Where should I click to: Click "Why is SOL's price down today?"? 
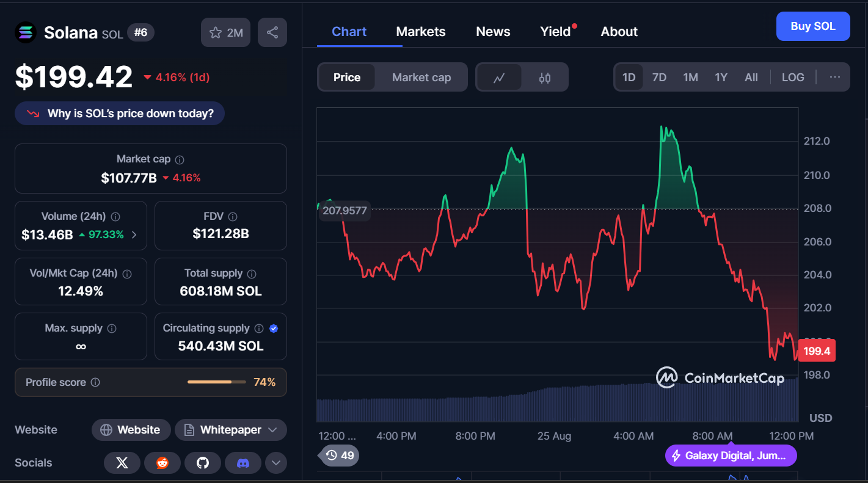pyautogui.click(x=120, y=114)
